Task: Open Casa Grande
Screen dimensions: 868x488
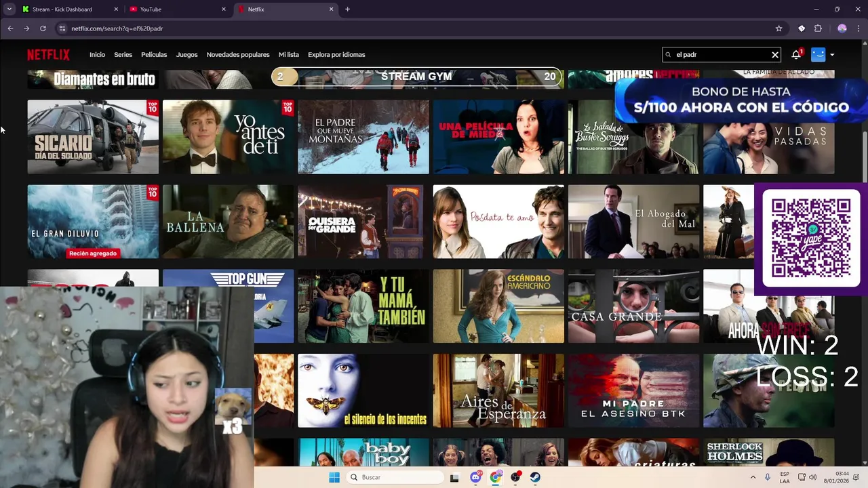Action: [633, 306]
